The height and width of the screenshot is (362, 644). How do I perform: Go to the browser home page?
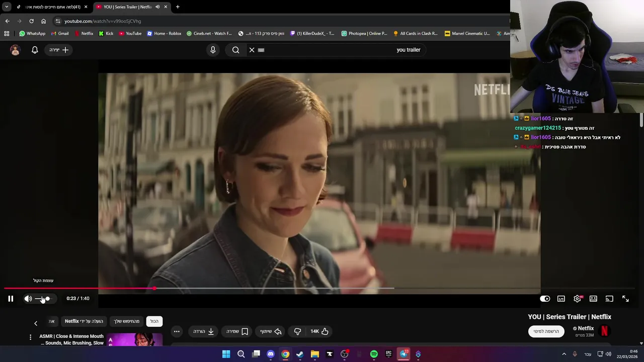[43, 21]
